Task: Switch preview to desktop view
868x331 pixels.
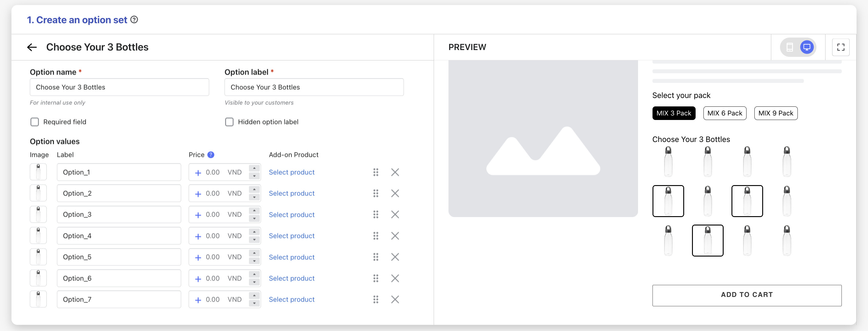Action: tap(807, 47)
